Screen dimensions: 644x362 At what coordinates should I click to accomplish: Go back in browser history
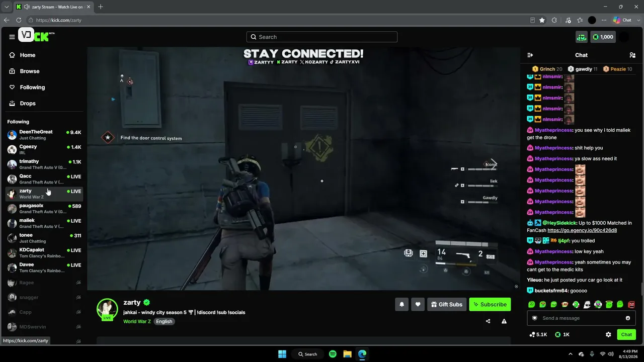(x=7, y=20)
